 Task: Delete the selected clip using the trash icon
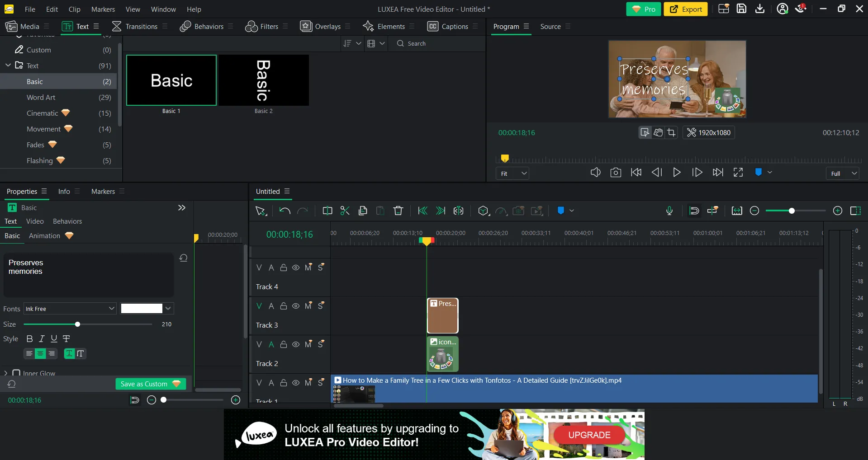(398, 211)
